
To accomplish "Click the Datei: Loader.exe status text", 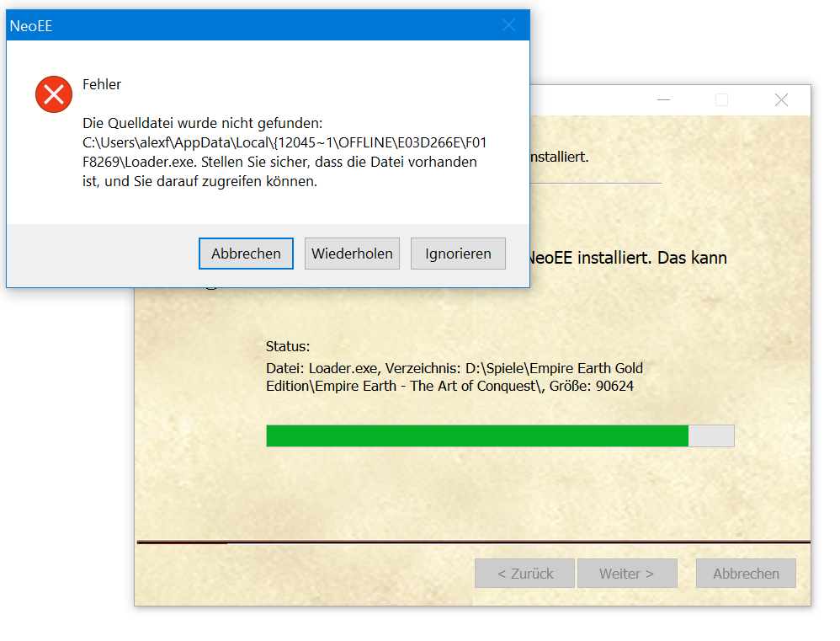I will [454, 377].
